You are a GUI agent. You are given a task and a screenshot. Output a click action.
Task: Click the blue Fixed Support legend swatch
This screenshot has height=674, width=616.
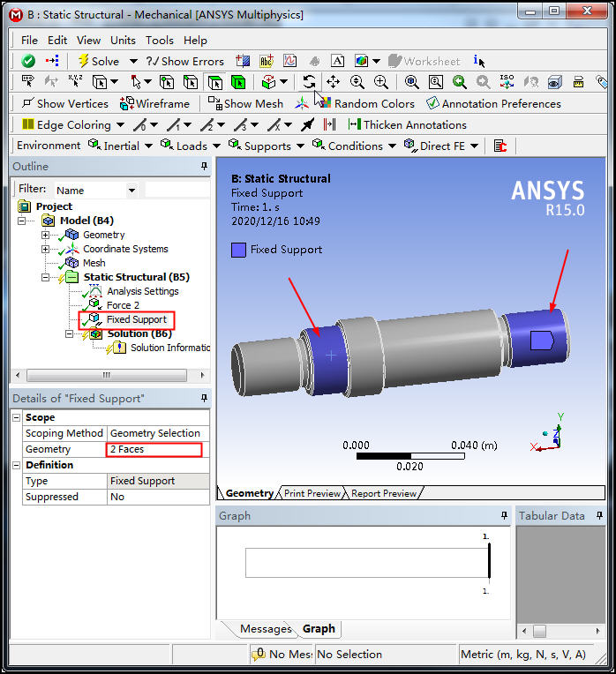tap(238, 250)
